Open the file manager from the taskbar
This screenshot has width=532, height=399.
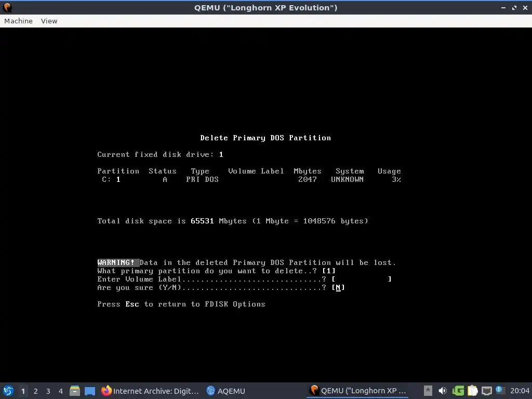coord(75,391)
